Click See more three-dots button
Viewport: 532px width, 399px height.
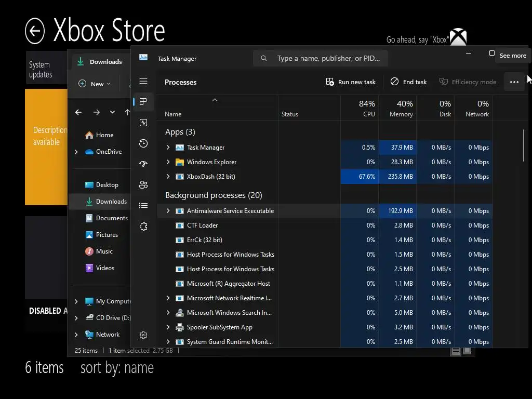tap(514, 82)
